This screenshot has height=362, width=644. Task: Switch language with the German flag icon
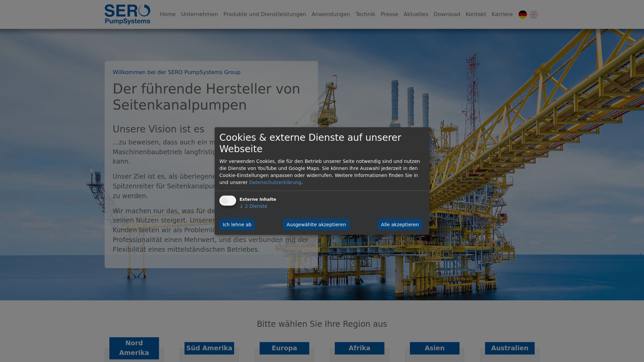pos(523,14)
